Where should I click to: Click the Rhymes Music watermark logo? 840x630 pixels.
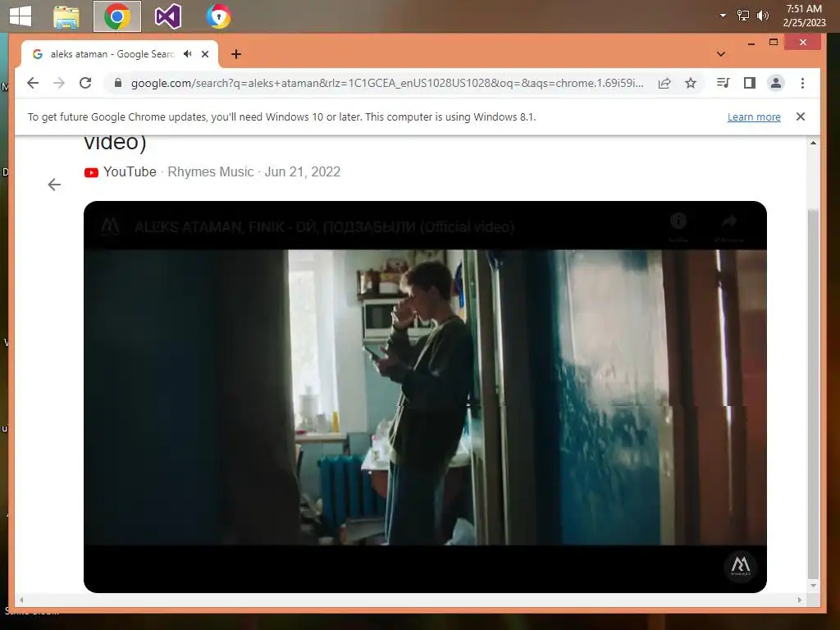point(741,565)
